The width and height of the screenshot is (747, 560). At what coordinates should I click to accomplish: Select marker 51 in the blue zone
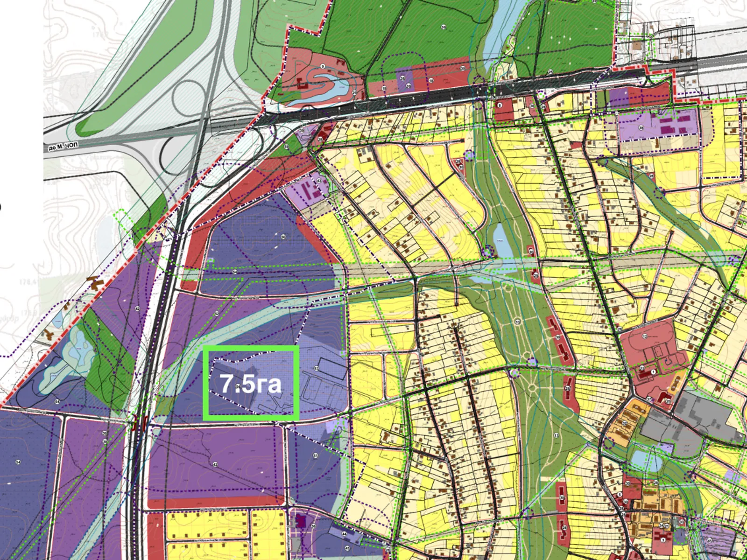click(x=315, y=455)
